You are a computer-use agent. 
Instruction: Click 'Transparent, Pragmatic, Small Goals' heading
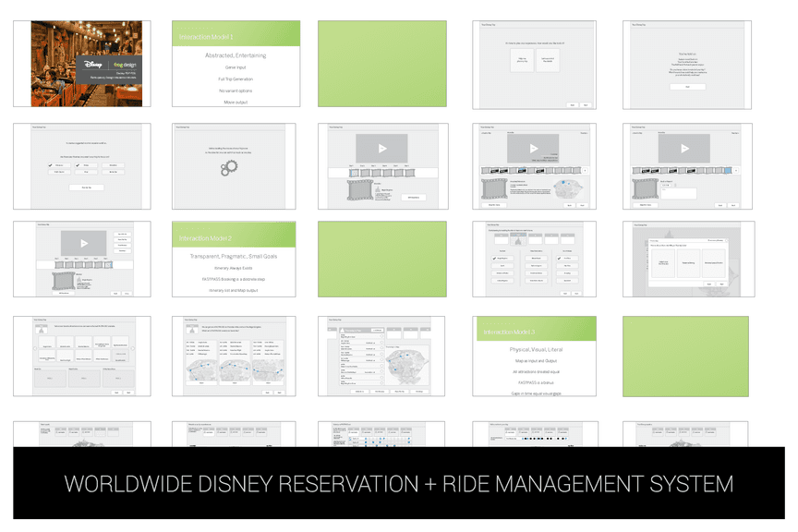coord(234,256)
